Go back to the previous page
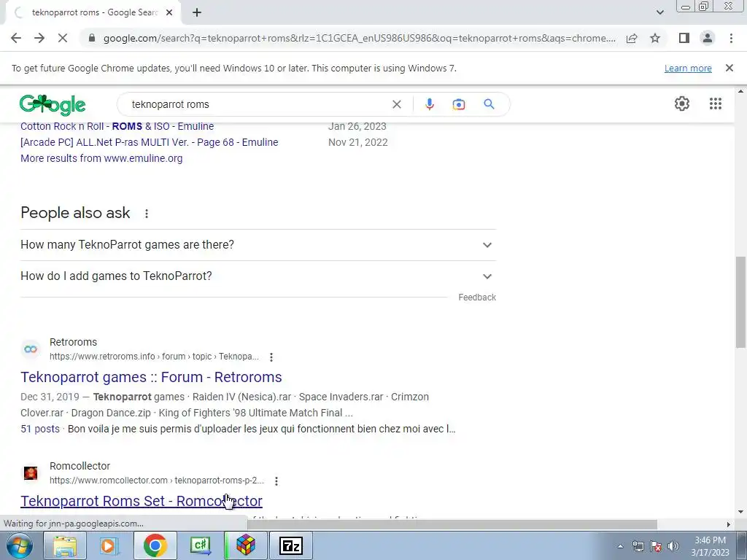 [16, 38]
